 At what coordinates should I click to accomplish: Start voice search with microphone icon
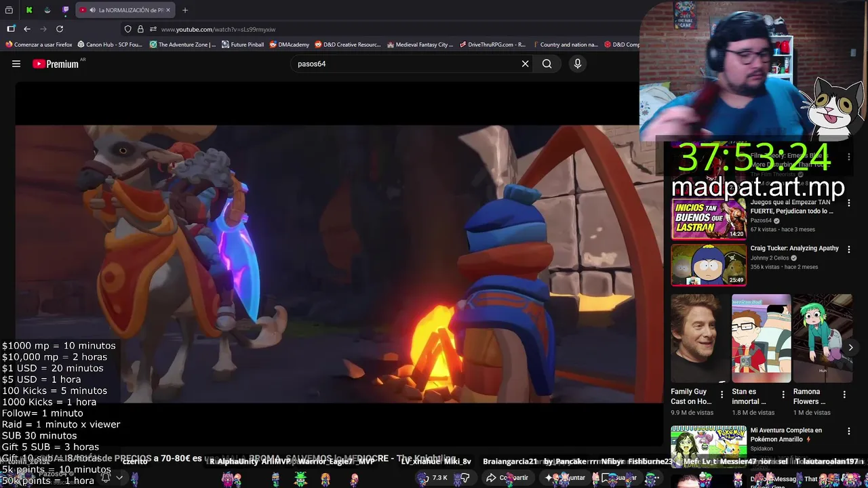578,64
